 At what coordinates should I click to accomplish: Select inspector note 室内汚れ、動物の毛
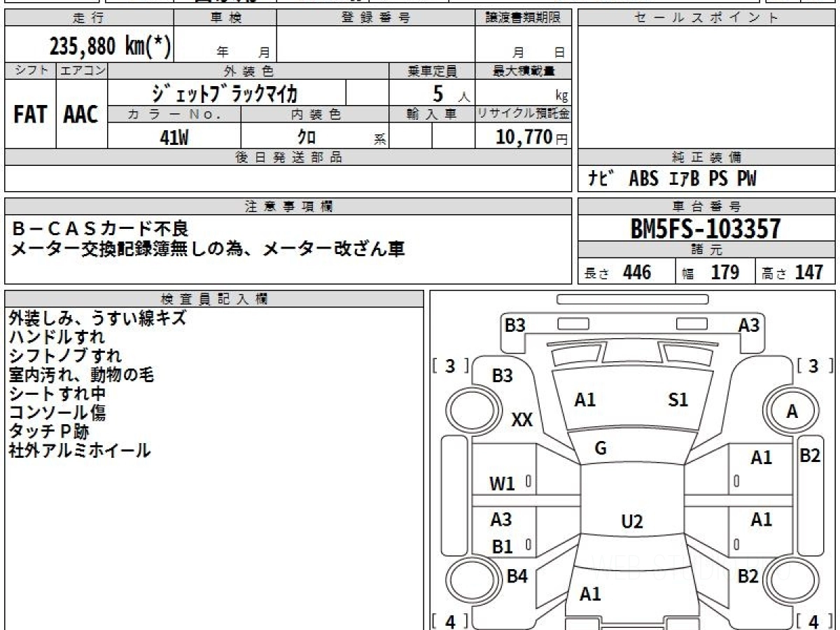(x=81, y=374)
